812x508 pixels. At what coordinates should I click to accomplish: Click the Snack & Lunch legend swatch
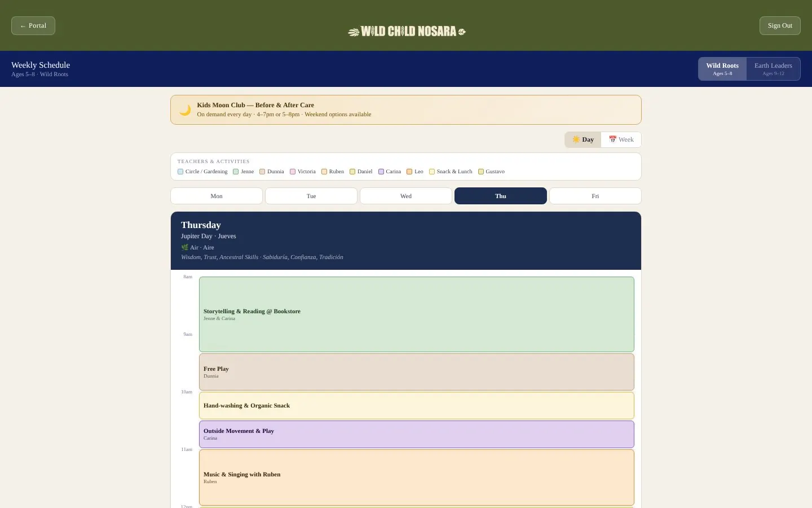[432, 172]
